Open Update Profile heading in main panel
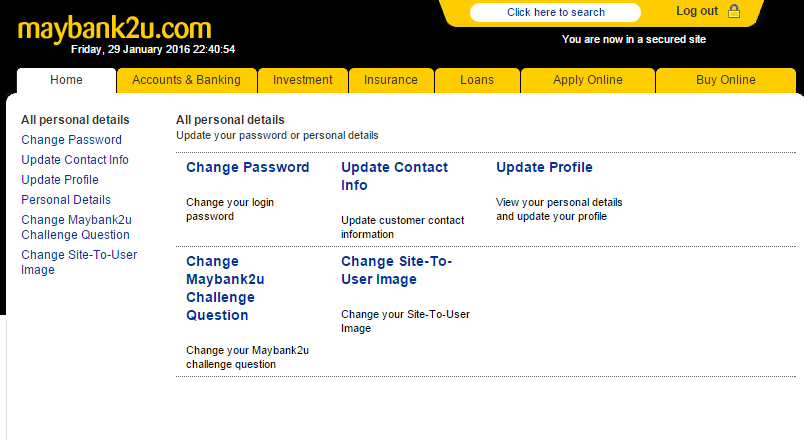Image resolution: width=804 pixels, height=440 pixels. pos(544,167)
